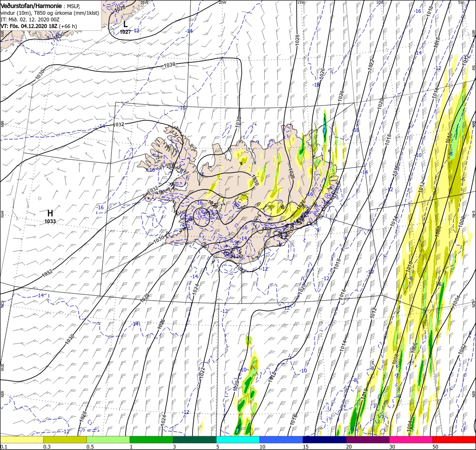Image resolution: width=476 pixels, height=450 pixels.
Task: Click the 0.3 legend label
Action: (x=47, y=447)
